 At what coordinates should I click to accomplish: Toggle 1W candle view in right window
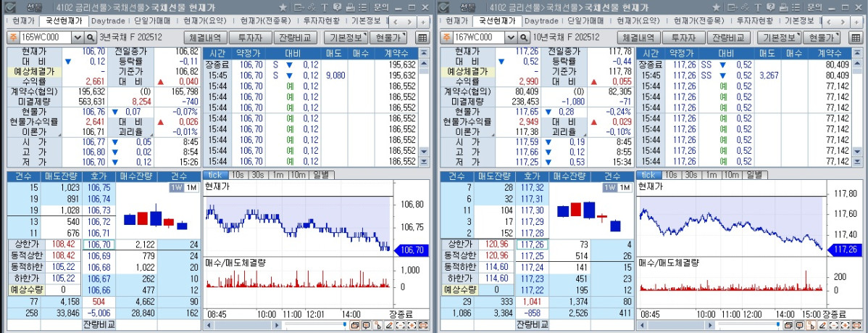pos(609,188)
